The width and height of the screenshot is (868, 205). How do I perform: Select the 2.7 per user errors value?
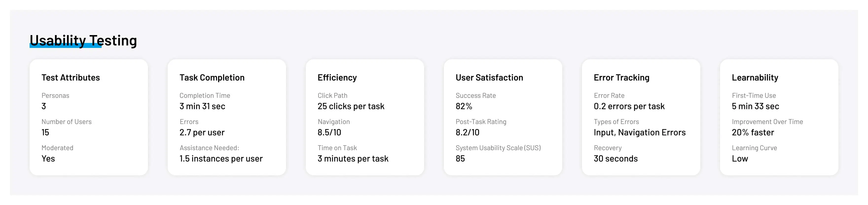202,132
